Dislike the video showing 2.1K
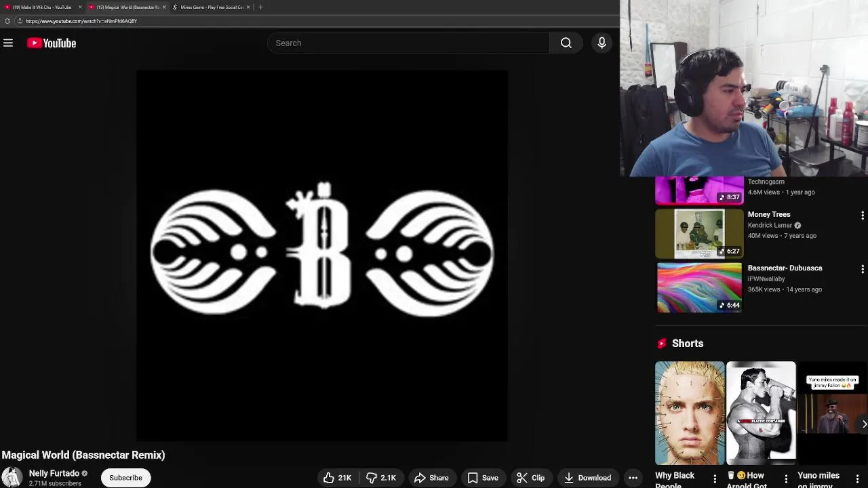Image resolution: width=868 pixels, height=488 pixels. coord(381,478)
